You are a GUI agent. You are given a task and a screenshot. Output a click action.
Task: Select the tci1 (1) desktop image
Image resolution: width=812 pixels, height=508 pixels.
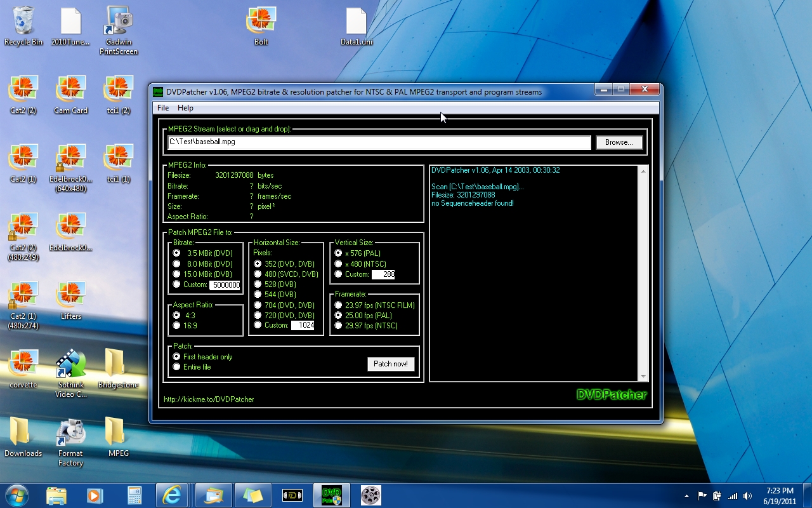(x=119, y=163)
